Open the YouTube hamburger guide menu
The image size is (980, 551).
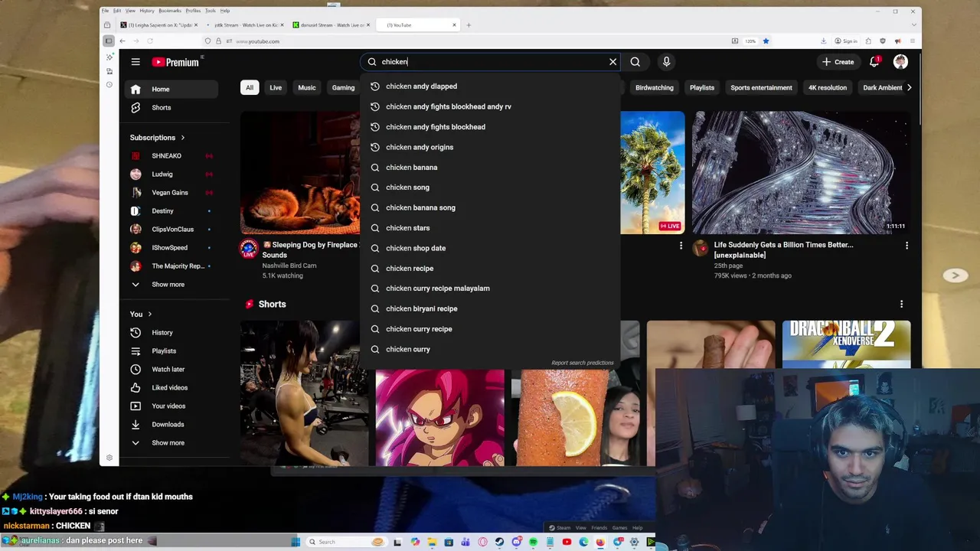[x=136, y=62]
